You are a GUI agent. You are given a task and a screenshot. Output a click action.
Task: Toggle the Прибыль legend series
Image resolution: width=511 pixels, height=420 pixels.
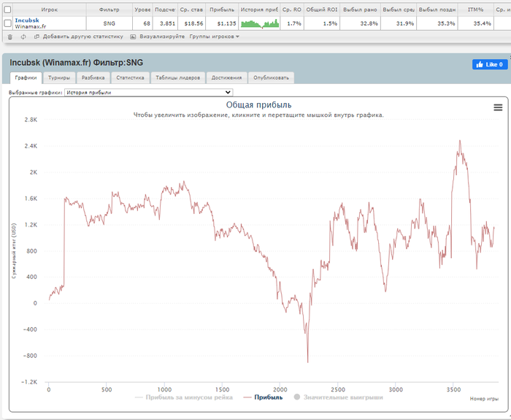[263, 397]
